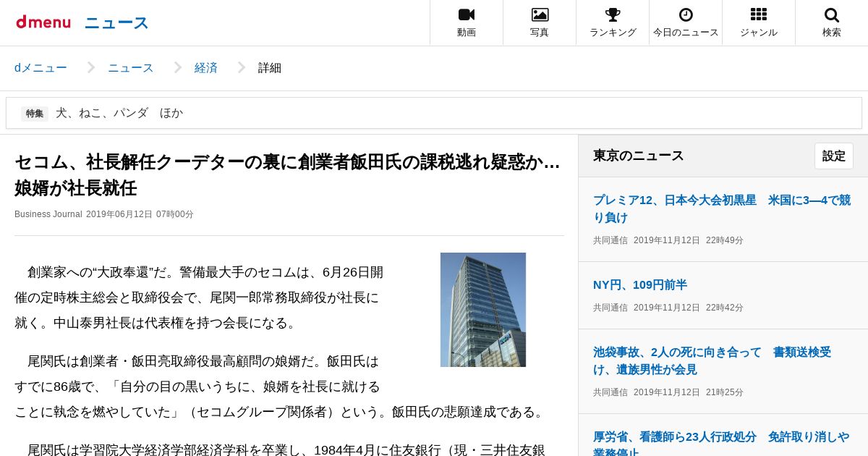Click the article headline セコム、社長解任クーデター
Screen dimensions: 868x456
click(287, 174)
